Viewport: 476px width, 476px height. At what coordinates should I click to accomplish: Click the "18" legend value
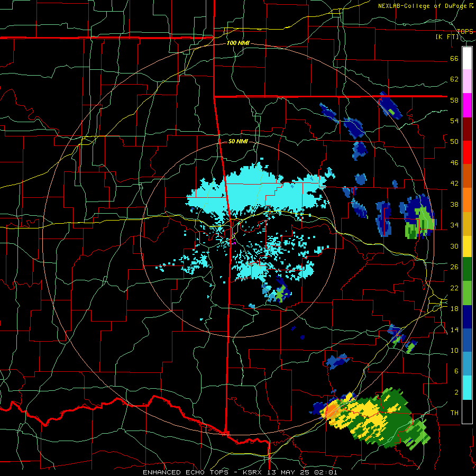point(454,308)
